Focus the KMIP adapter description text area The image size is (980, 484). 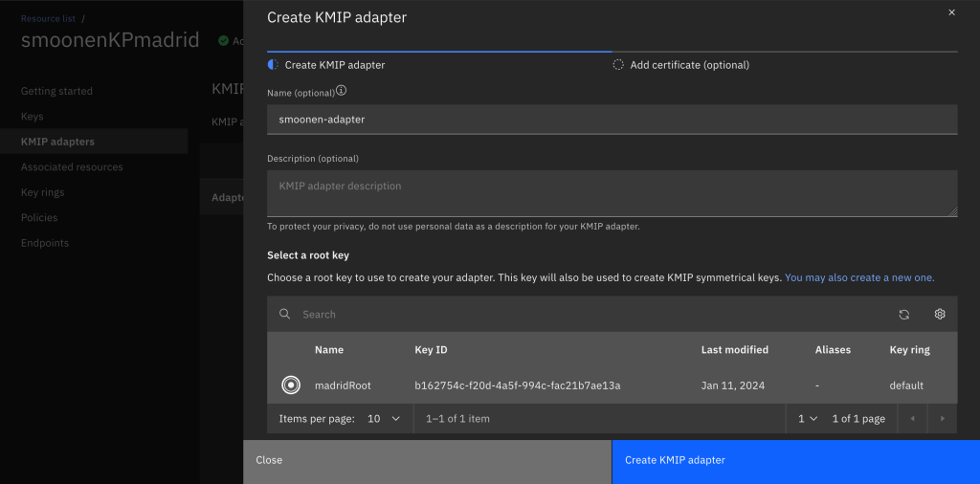tap(612, 193)
